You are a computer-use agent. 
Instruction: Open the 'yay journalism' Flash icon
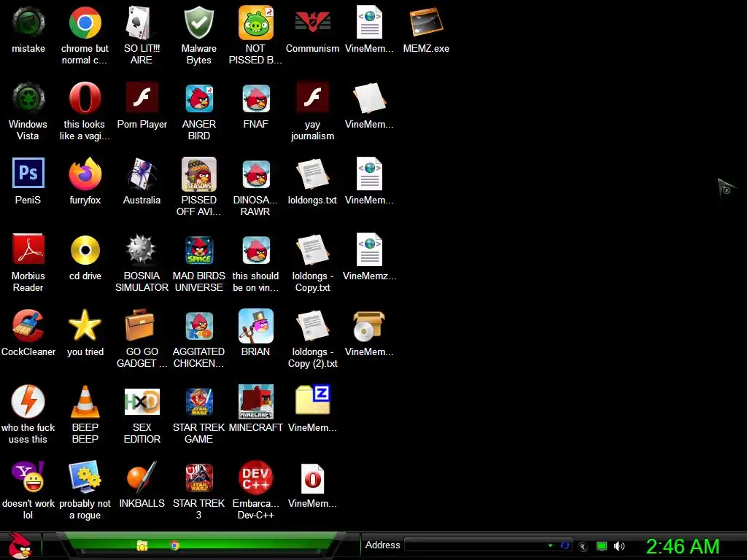pyautogui.click(x=312, y=97)
